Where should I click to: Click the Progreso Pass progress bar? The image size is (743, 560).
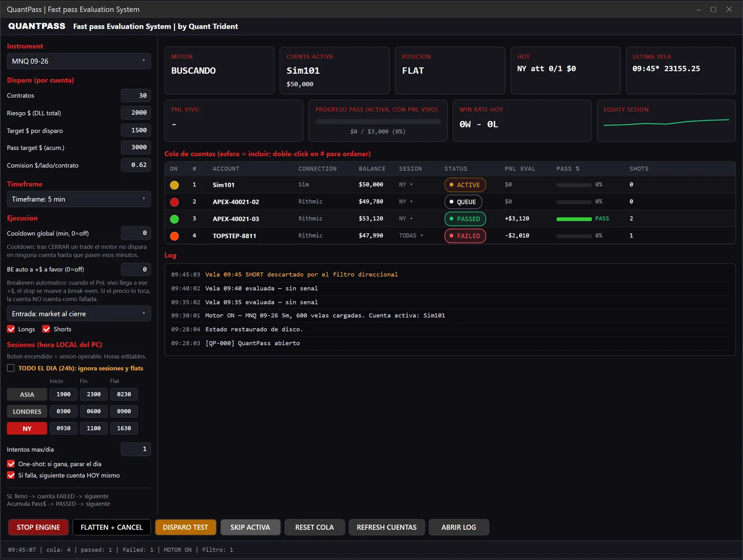pyautogui.click(x=378, y=122)
